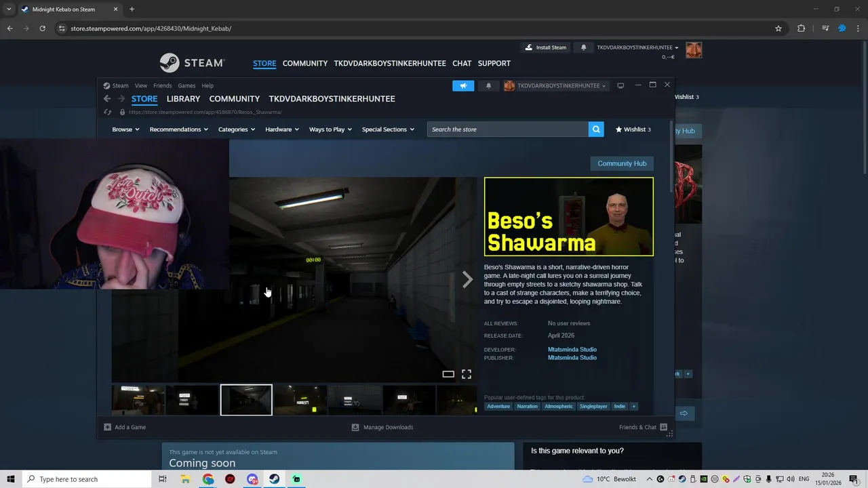Show hidden system tray icons chevron
The width and height of the screenshot is (868, 488).
[650, 479]
